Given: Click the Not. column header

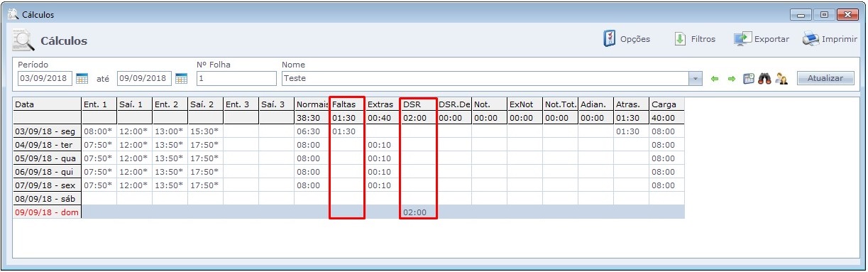Looking at the screenshot, I should click(x=490, y=104).
